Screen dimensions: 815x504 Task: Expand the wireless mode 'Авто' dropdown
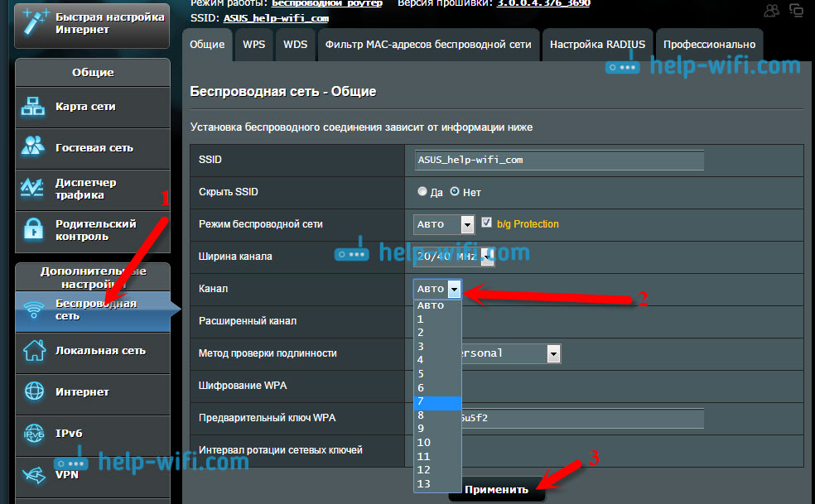tap(466, 224)
